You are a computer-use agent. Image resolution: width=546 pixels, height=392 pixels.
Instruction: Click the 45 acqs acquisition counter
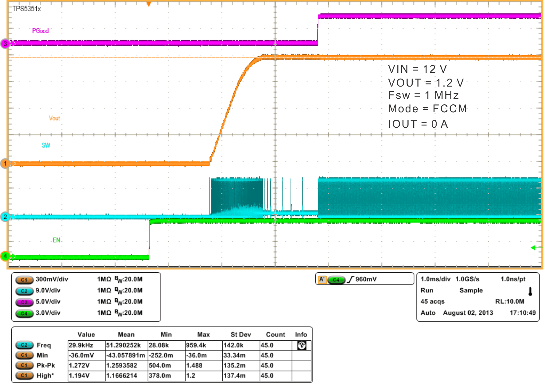coord(432,301)
